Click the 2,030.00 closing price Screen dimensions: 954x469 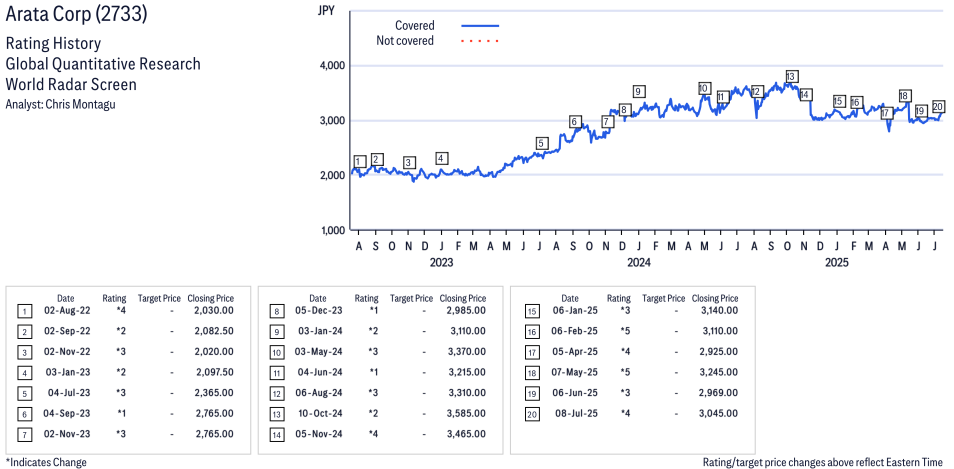[214, 310]
